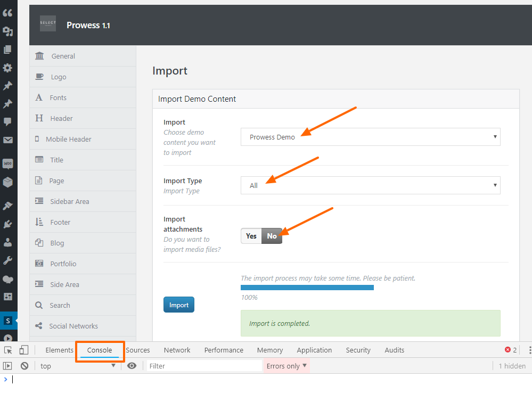Open the Portfolio menu item

pos(83,263)
